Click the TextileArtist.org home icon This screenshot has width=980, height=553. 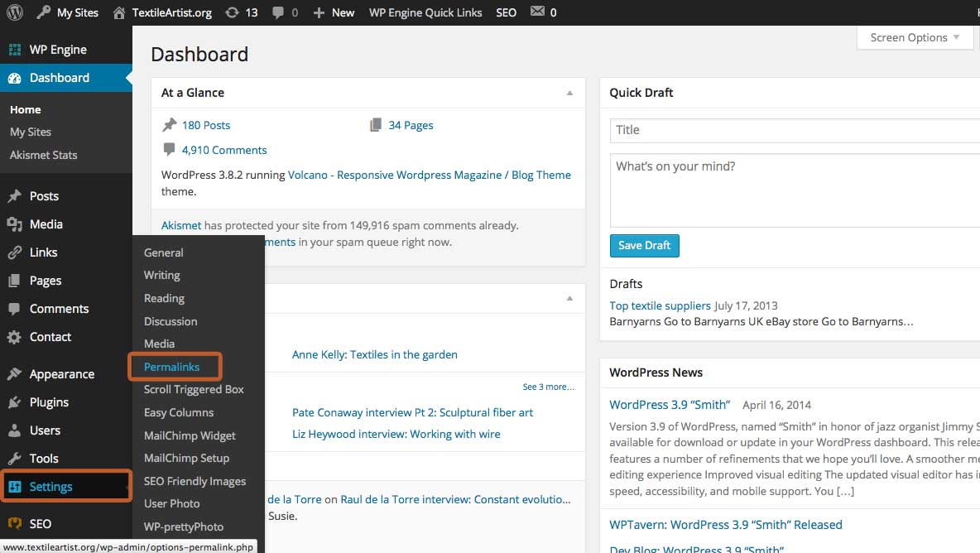pos(118,12)
